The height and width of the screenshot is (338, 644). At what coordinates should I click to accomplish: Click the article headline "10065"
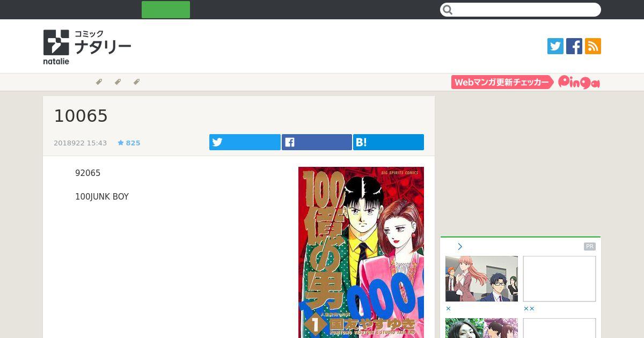click(81, 116)
